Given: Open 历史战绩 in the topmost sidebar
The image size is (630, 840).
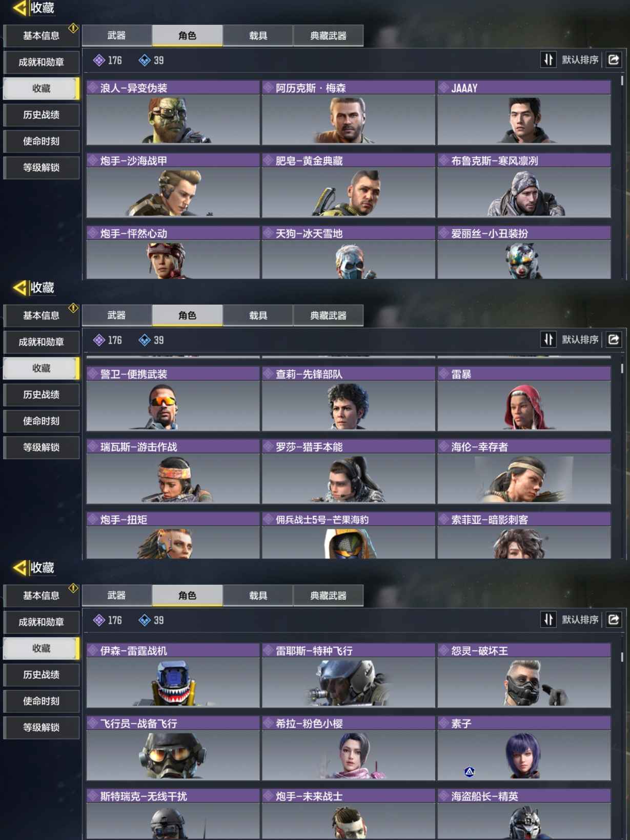Looking at the screenshot, I should [x=42, y=115].
